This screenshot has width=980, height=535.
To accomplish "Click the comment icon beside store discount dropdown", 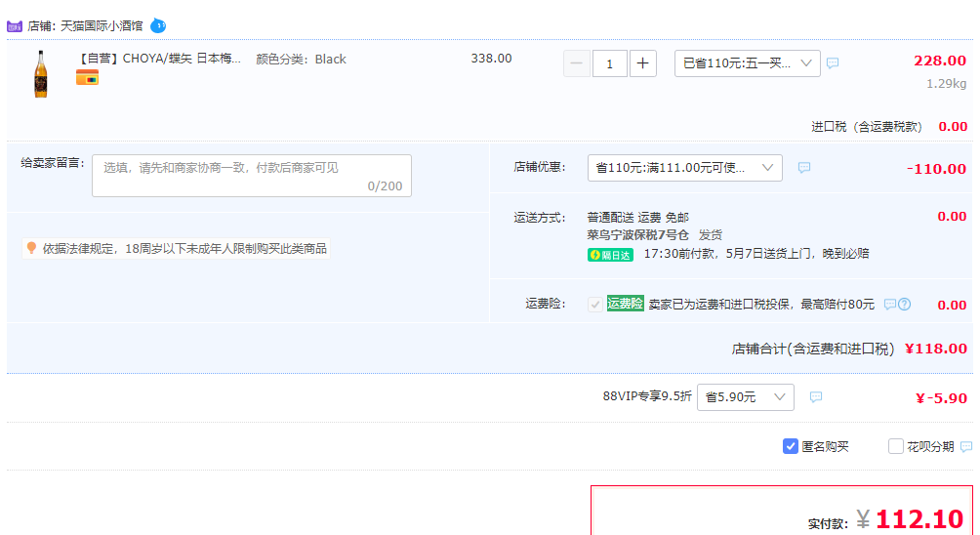I will [x=804, y=168].
